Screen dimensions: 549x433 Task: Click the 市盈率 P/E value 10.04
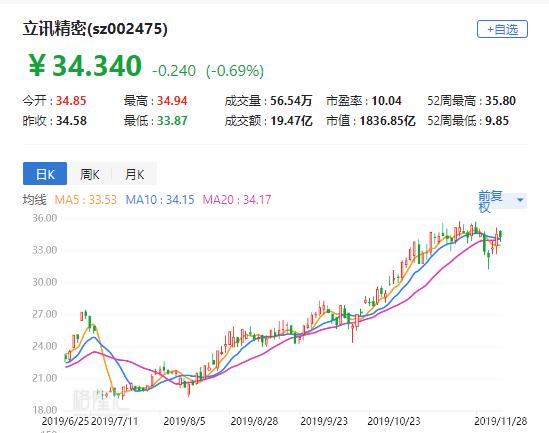(x=386, y=101)
